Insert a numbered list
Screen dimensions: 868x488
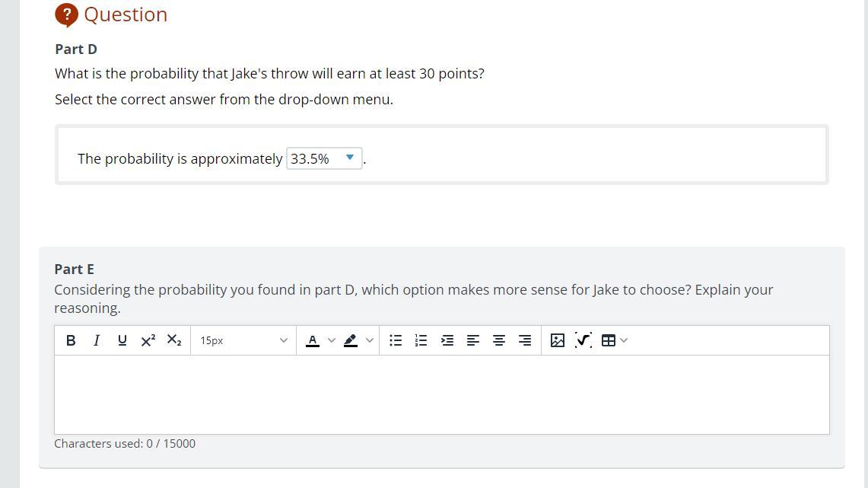421,340
